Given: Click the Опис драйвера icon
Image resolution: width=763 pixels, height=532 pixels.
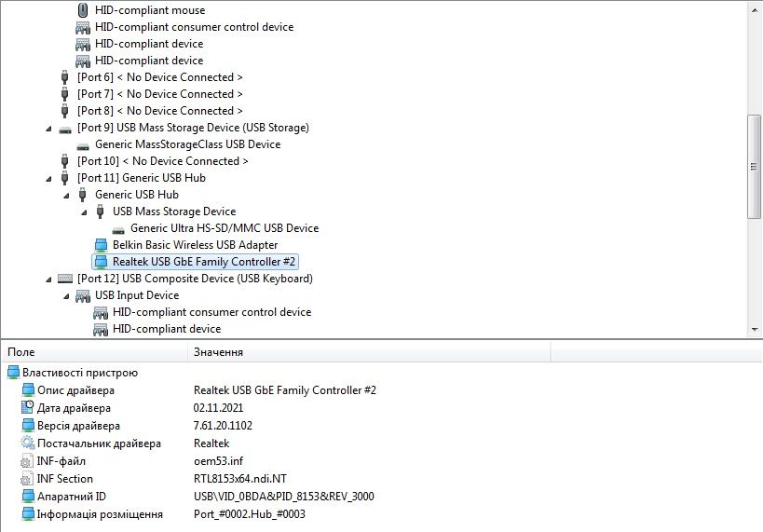Looking at the screenshot, I should point(29,390).
